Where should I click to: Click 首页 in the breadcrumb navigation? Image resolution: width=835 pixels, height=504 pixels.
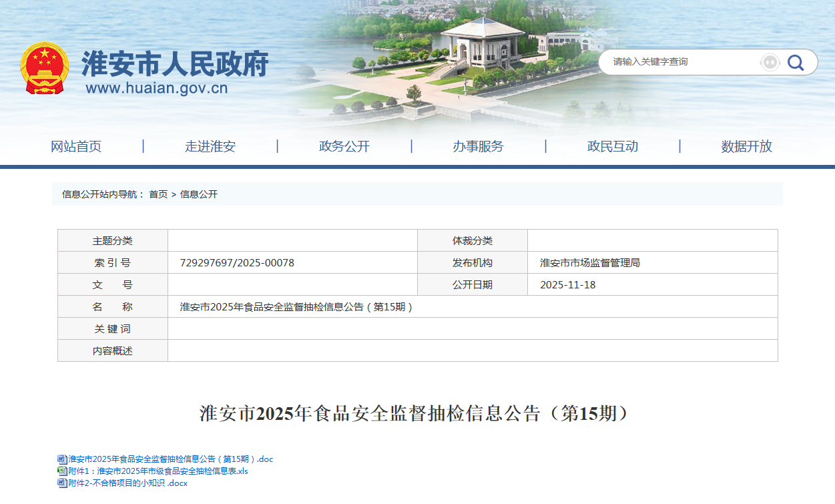[x=158, y=194]
